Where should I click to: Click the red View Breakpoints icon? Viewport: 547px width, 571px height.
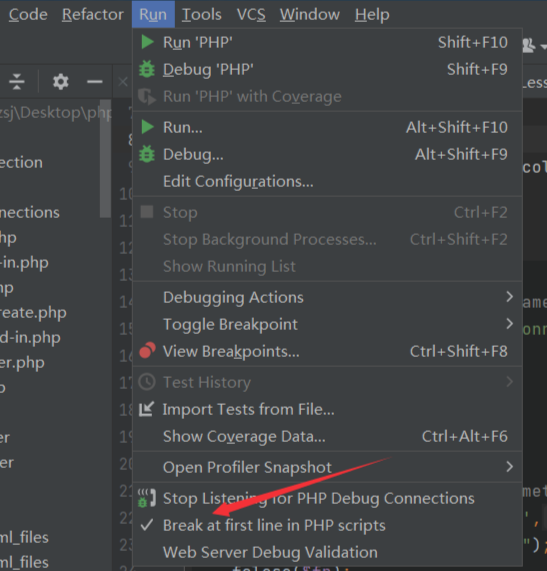(147, 350)
